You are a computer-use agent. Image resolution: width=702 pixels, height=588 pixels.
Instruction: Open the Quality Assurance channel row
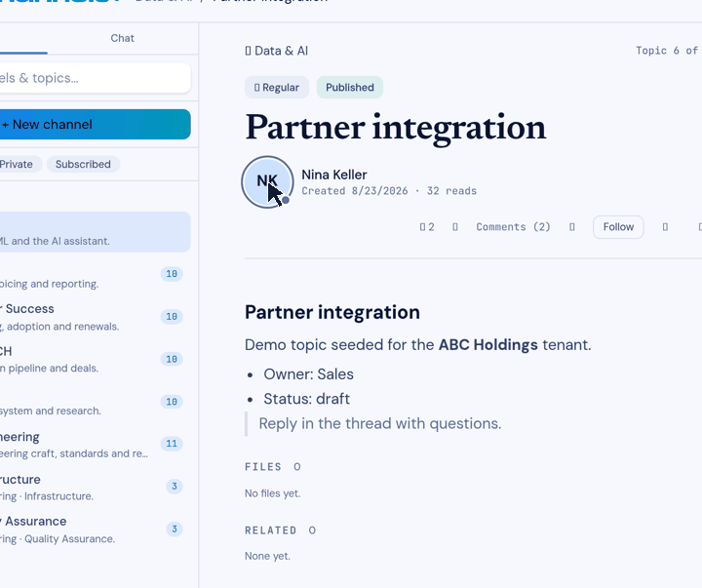(x=93, y=529)
